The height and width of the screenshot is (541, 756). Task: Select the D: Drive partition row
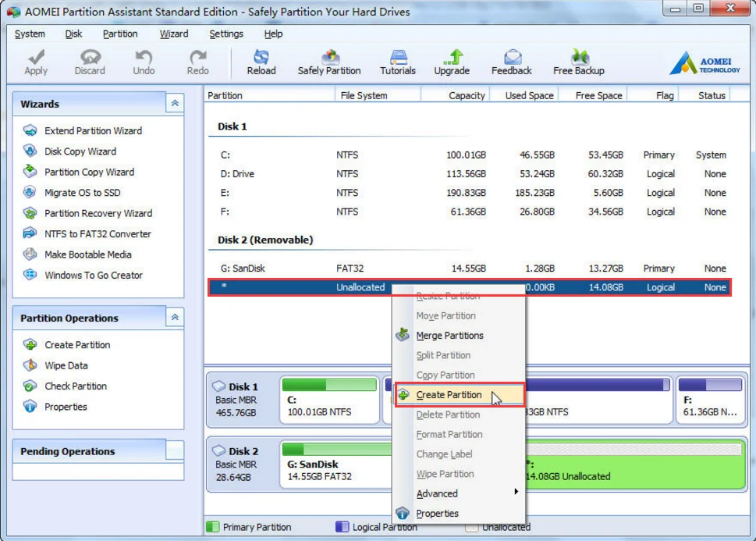click(470, 174)
